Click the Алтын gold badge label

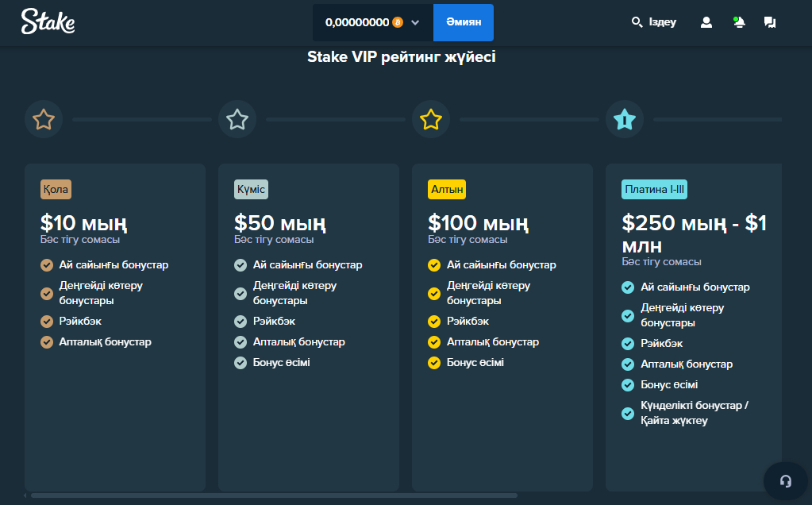[x=447, y=189]
